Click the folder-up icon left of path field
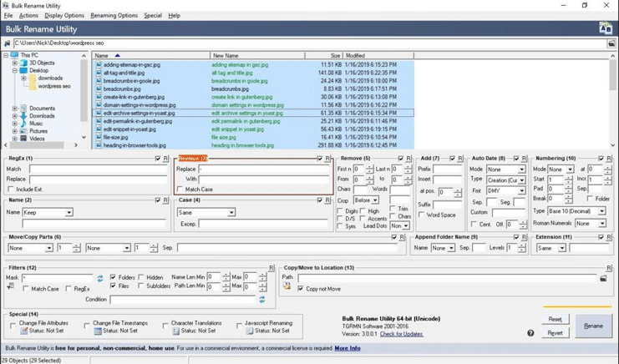The width and height of the screenshot is (619, 364). [x=8, y=43]
